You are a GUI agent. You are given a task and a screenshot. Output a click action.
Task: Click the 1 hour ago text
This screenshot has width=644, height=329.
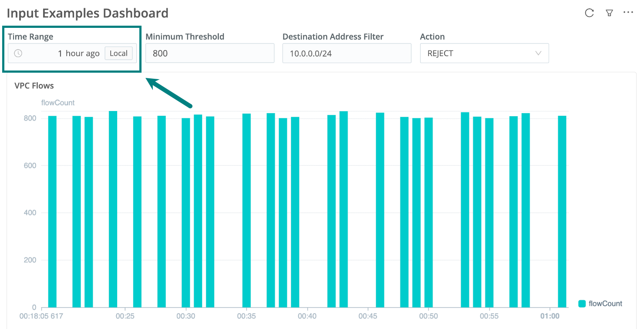(78, 54)
